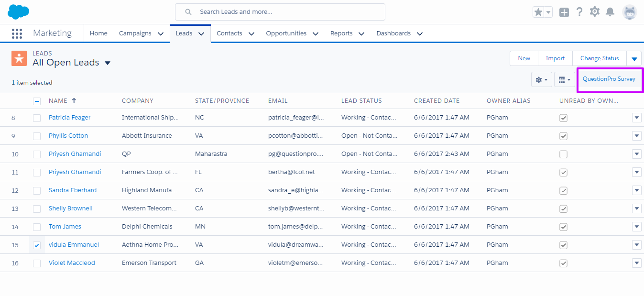The height and width of the screenshot is (296, 644).
Task: Uncheck the vidula Emmanuel row checkbox
Action: pos(37,245)
